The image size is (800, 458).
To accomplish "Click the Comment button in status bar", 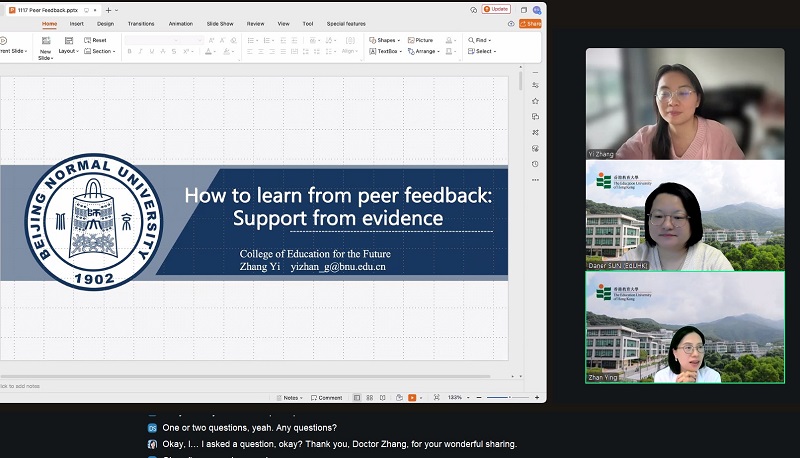I will pos(327,397).
